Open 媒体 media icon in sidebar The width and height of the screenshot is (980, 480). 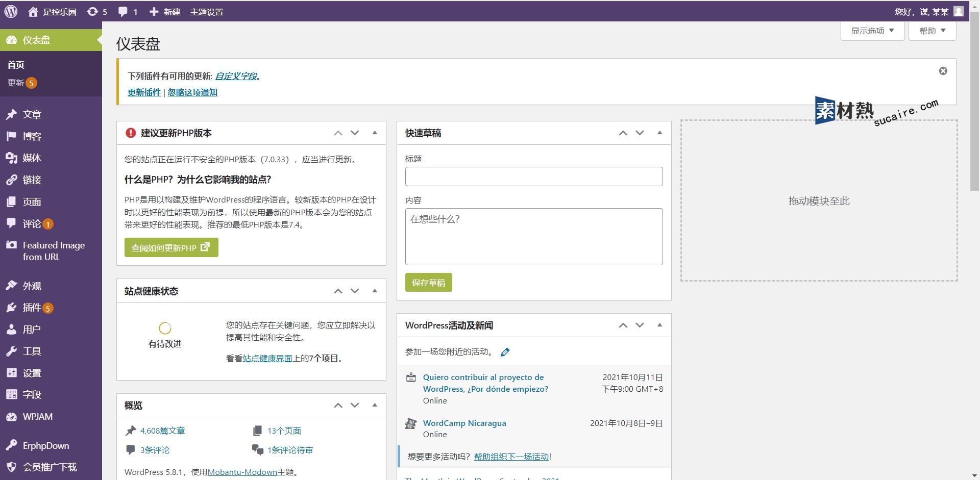(x=11, y=158)
